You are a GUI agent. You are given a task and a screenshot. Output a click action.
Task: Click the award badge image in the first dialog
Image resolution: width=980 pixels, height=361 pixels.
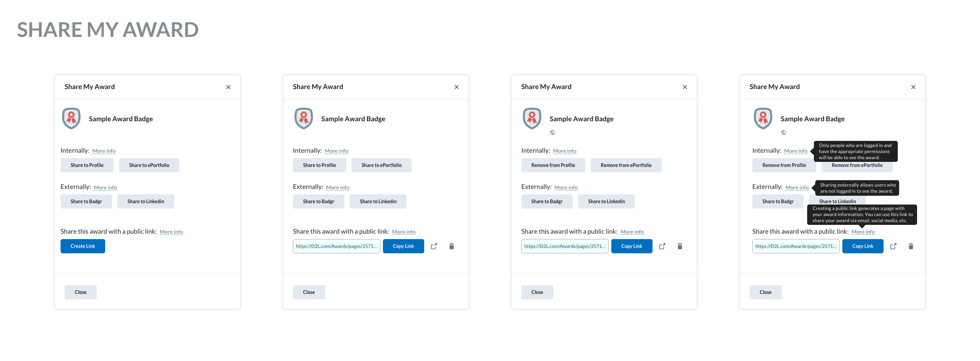point(71,119)
